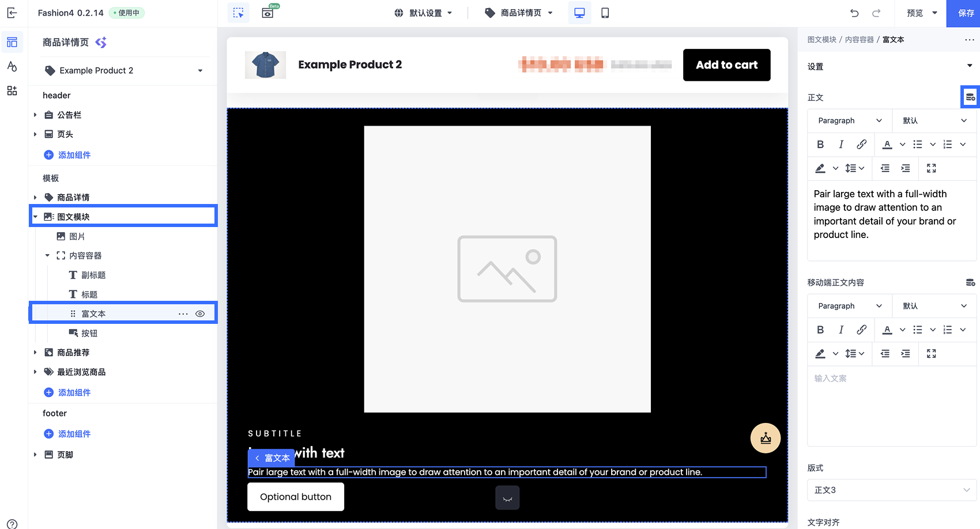The image size is (980, 529).
Task: Open the add apps sidebar icon
Action: [x=12, y=90]
